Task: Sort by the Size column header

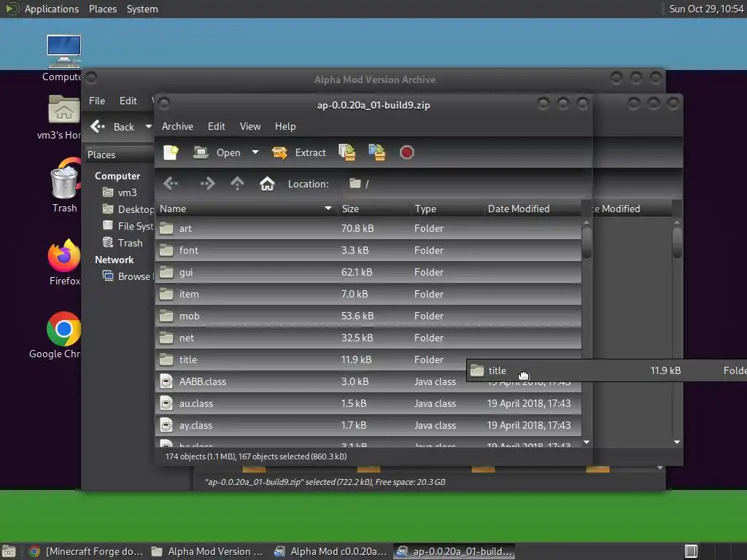Action: click(374, 209)
